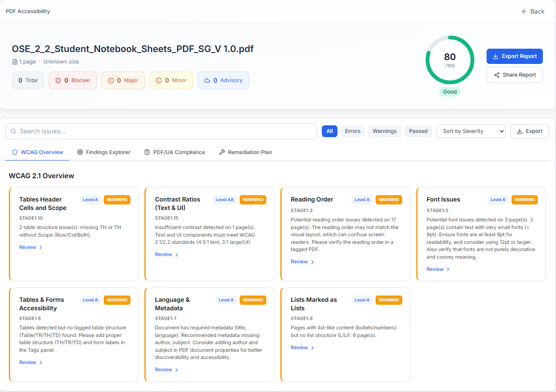Open Review link for Reading Order

click(302, 262)
